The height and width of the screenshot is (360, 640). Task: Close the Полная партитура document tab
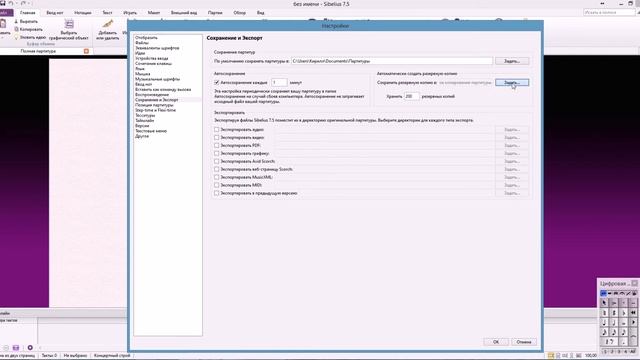pyautogui.click(x=86, y=51)
